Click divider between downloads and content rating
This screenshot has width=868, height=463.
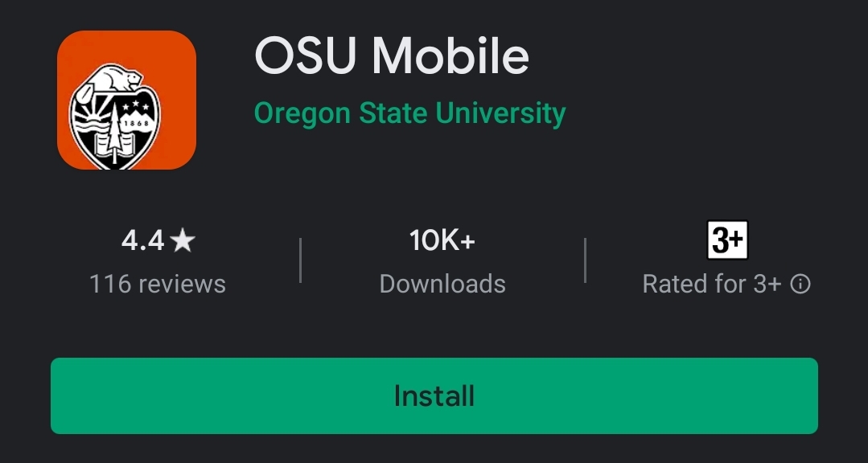(x=585, y=260)
